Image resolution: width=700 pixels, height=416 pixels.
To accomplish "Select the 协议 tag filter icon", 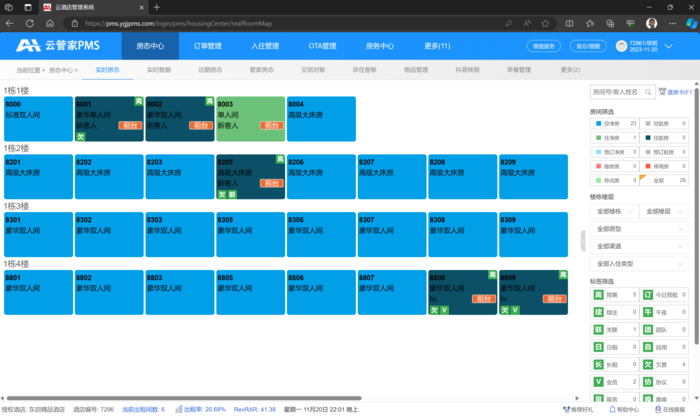I will [648, 382].
